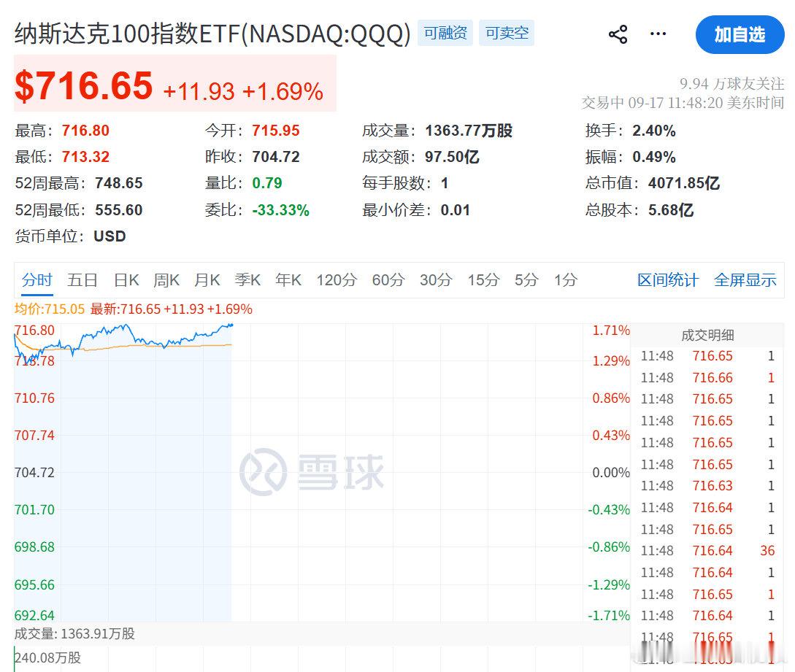Click the 可融资 tag

coord(445,33)
